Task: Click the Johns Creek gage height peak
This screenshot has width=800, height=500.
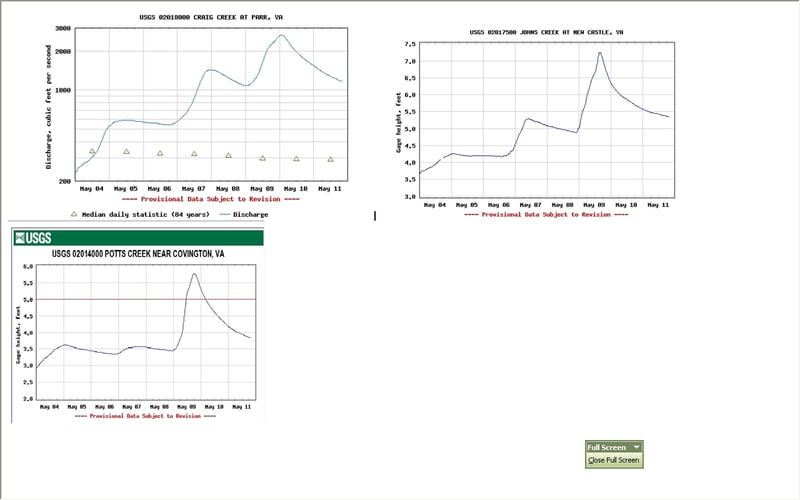Action: (x=599, y=53)
